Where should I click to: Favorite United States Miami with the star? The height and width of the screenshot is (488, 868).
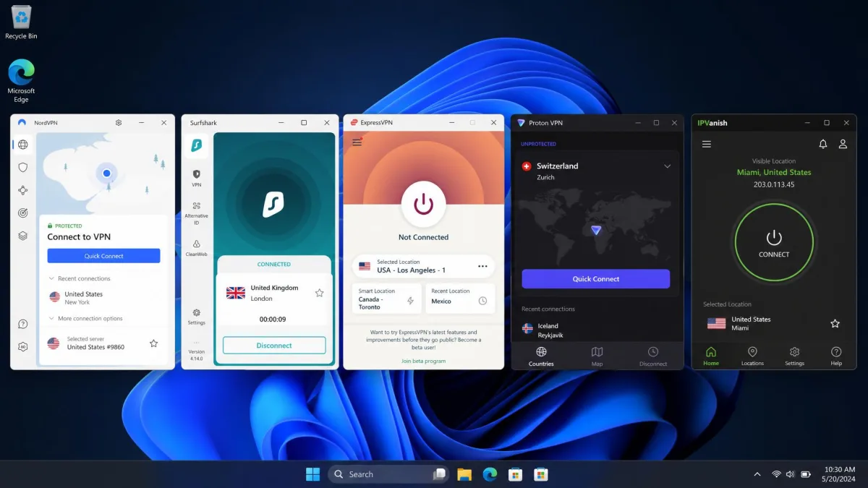point(835,324)
